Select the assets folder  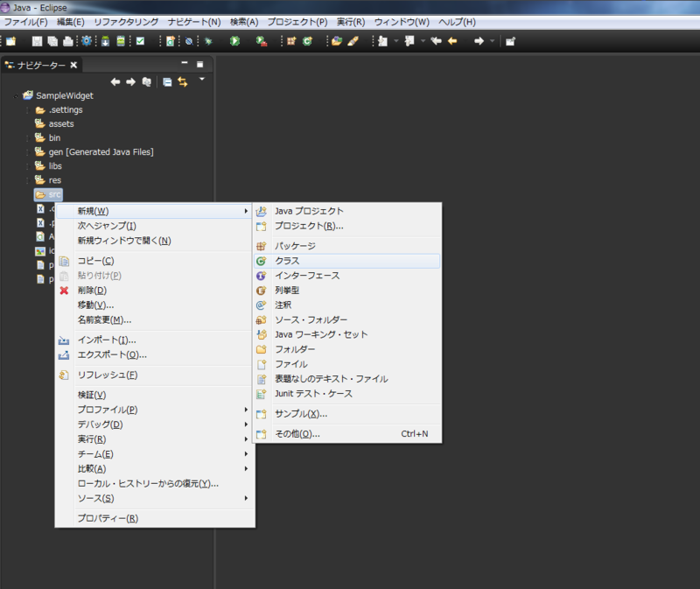[x=54, y=123]
